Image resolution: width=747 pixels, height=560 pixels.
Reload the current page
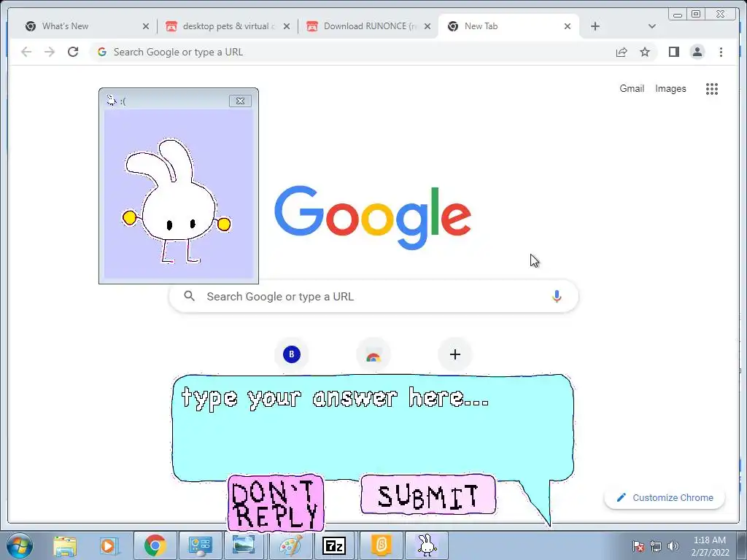(73, 52)
